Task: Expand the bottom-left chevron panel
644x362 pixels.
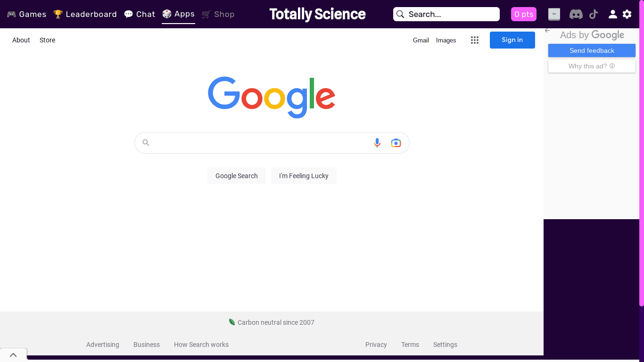Action: click(13, 355)
